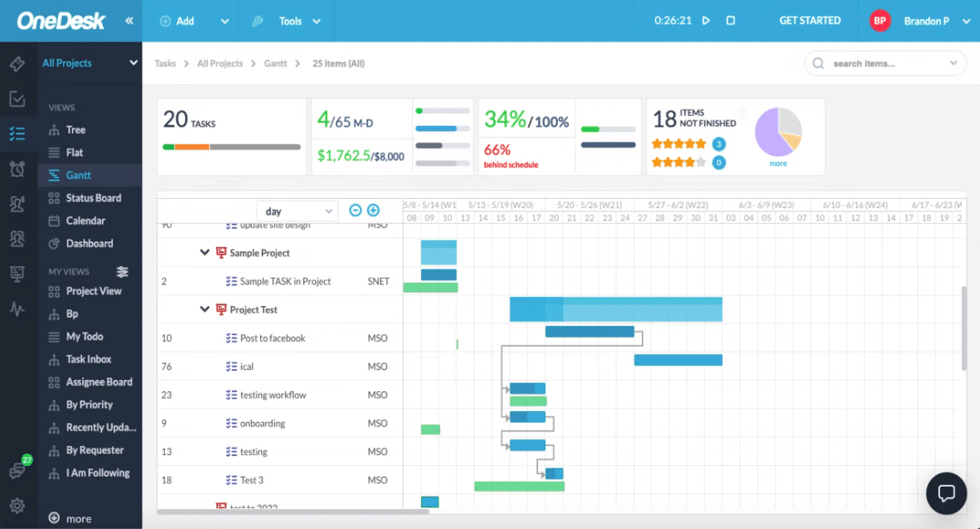Collapse the Sample Project tree node
This screenshot has height=529, width=980.
205,253
